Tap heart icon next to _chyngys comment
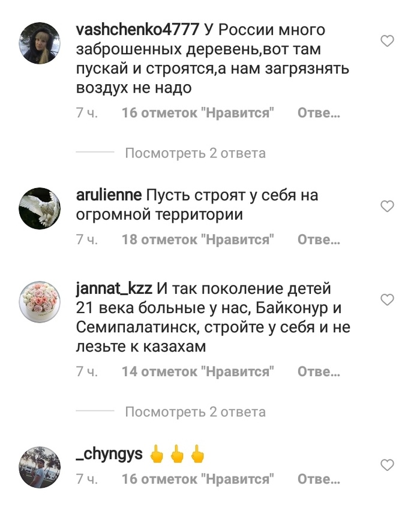 click(x=387, y=465)
